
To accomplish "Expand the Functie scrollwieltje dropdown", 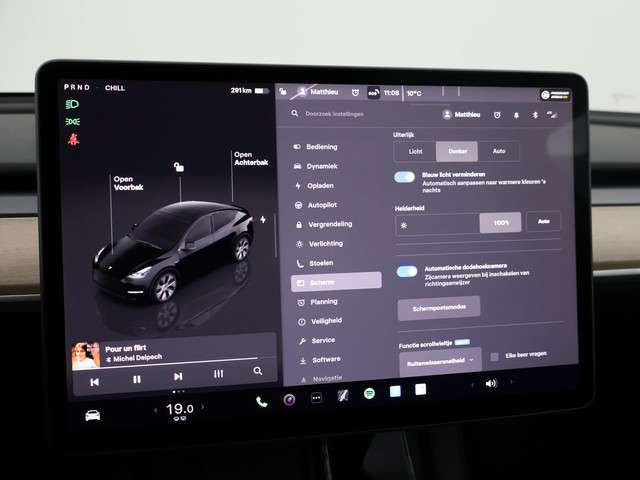I will (439, 358).
